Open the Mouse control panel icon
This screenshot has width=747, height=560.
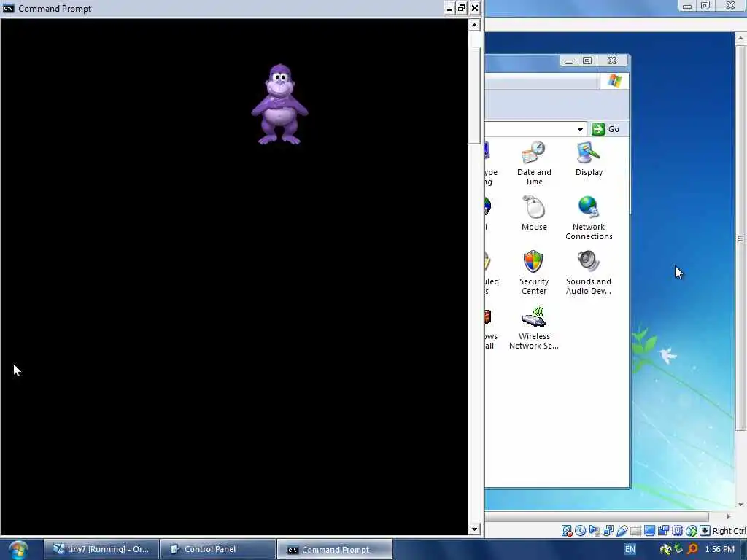point(534,214)
